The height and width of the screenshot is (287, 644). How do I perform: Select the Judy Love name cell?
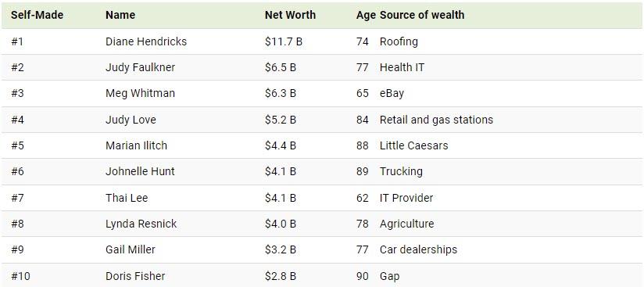coord(131,120)
